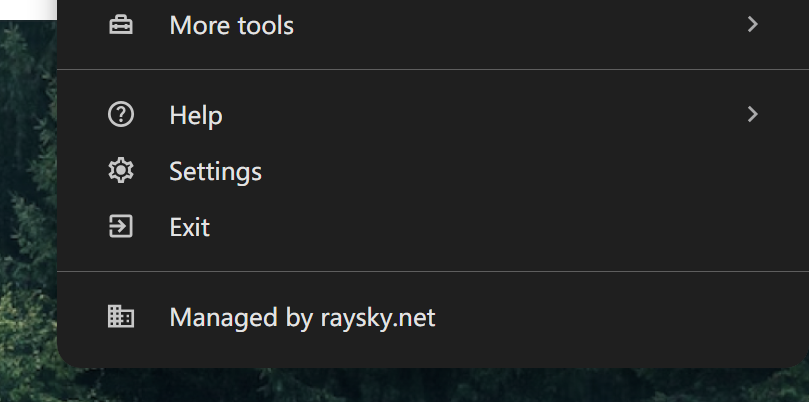Open the More tools menu entry
This screenshot has height=402, width=809.
coord(232,25)
